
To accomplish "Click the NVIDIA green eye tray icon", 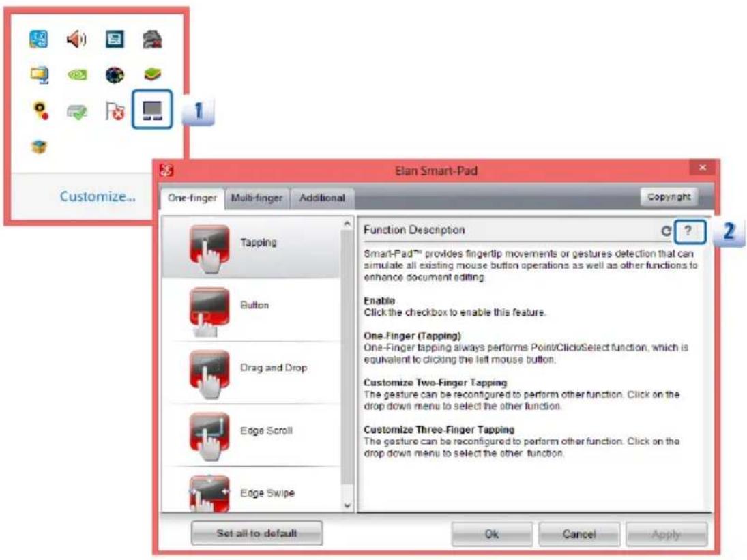I will click(76, 75).
